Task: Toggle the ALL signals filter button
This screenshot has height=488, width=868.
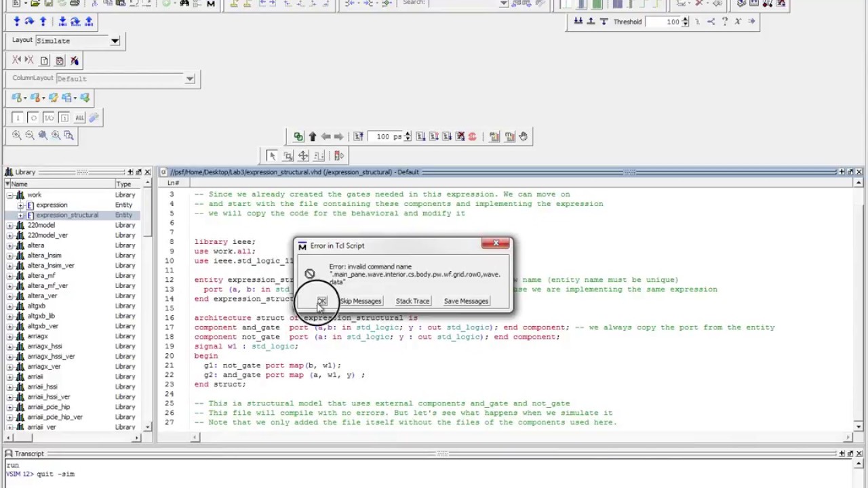Action: click(79, 118)
